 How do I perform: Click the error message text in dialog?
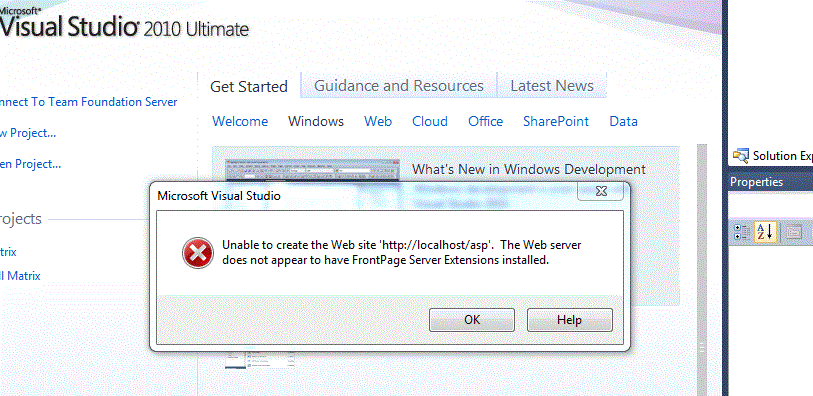[x=402, y=252]
